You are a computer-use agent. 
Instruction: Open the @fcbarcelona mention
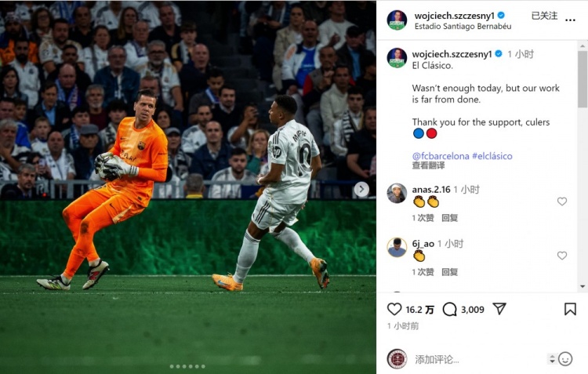[x=441, y=156]
